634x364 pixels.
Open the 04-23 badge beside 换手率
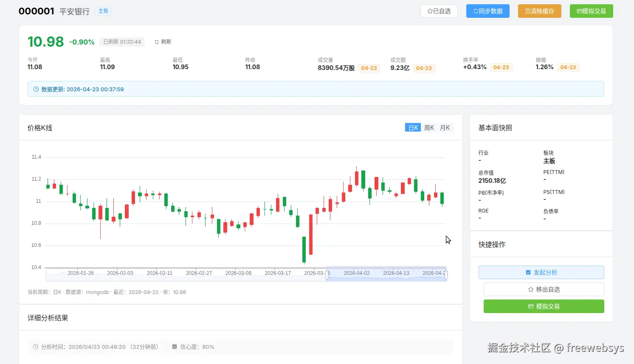tap(501, 67)
